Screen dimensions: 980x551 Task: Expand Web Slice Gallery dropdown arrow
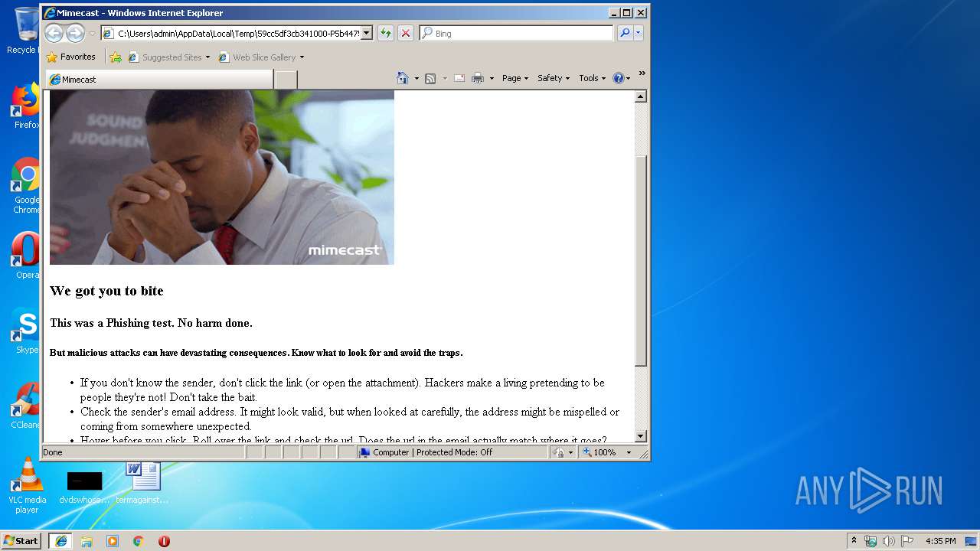tap(302, 57)
